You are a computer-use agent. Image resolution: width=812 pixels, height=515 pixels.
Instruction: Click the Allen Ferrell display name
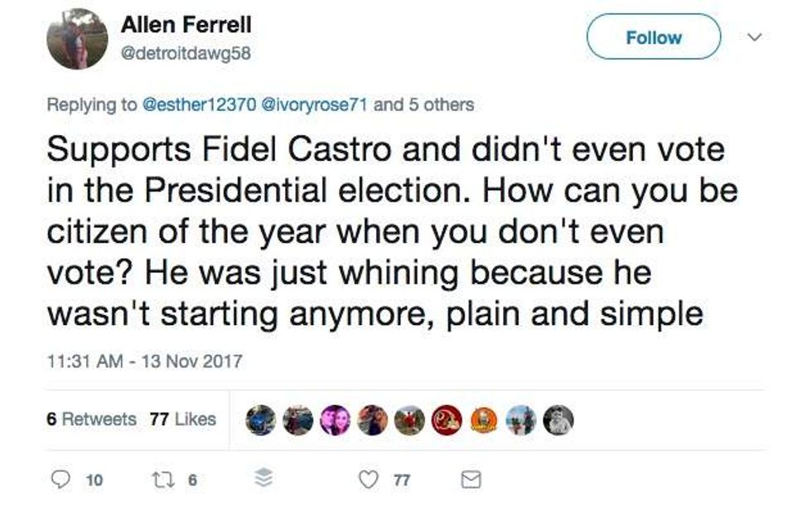pos(186,26)
